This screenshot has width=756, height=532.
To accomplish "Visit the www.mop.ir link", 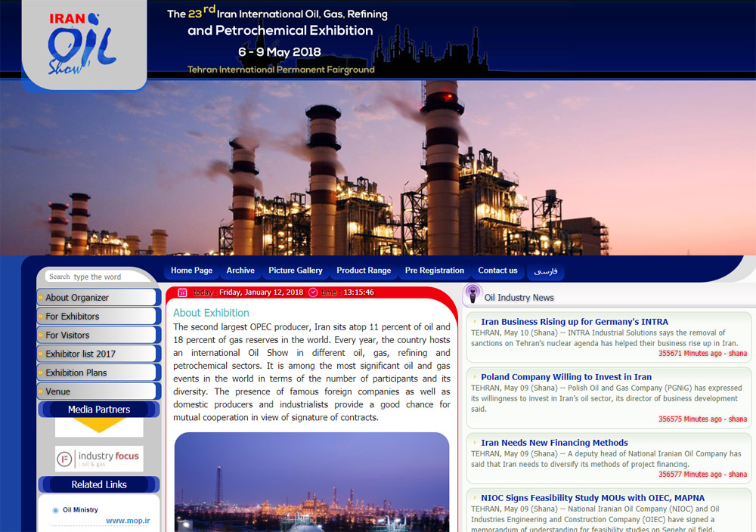I will coord(128,521).
